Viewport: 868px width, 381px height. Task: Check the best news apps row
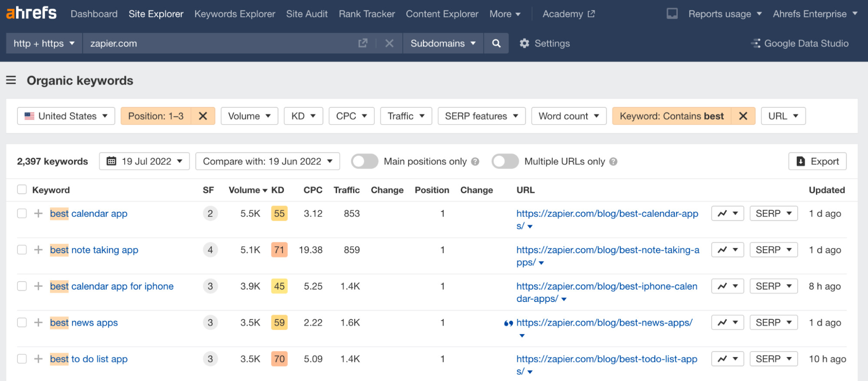[22, 322]
